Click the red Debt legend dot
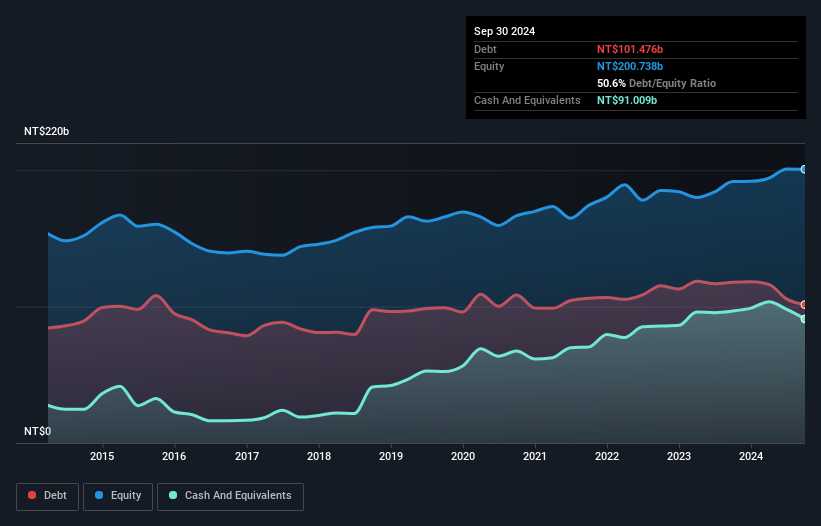 pos(32,495)
